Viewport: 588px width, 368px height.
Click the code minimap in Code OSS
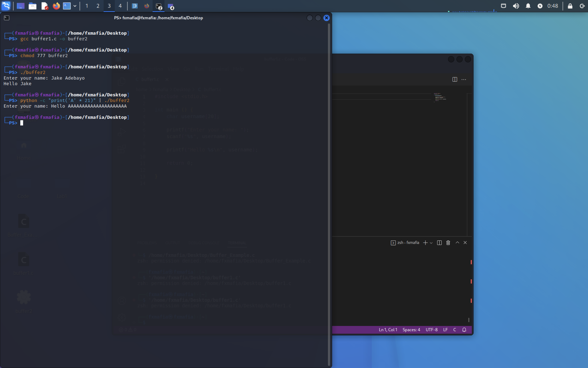(440, 97)
